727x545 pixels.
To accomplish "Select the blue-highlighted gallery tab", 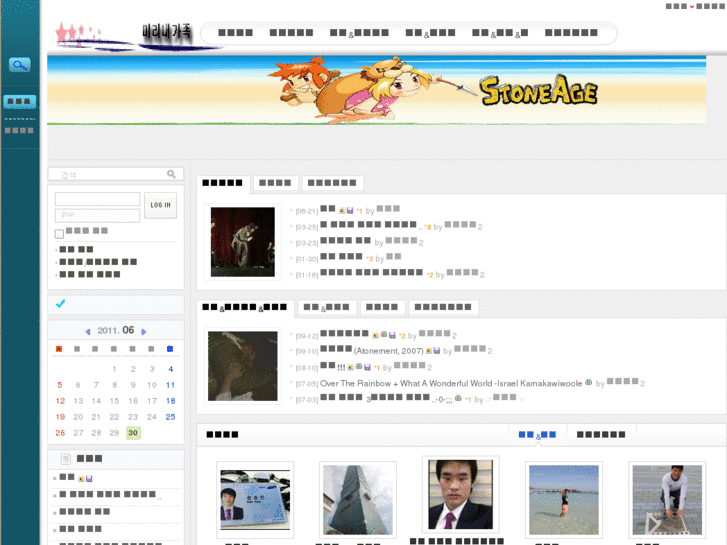I will point(537,435).
